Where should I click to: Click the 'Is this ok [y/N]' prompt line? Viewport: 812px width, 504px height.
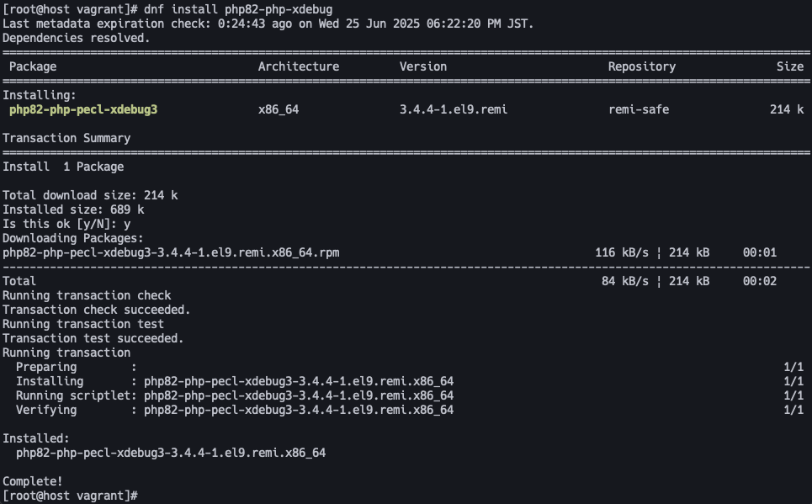coord(66,224)
